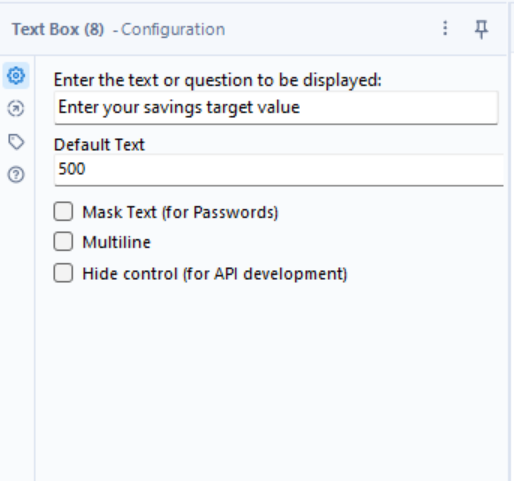Enable the Mask Text (for Passwords) checkbox

63,211
